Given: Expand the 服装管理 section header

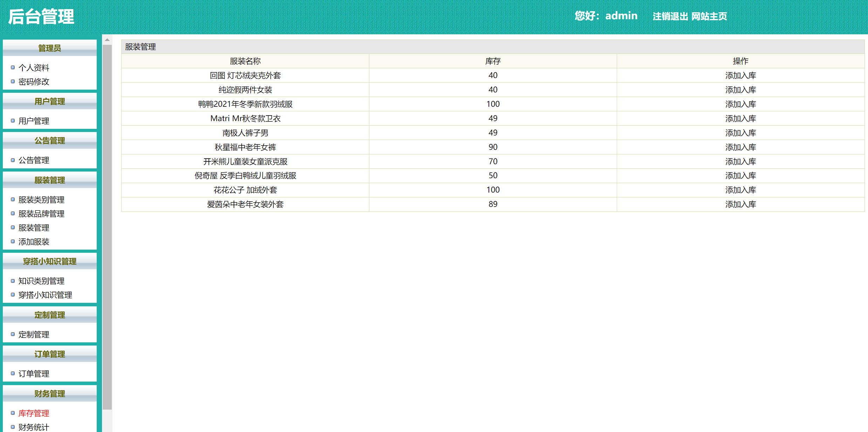Looking at the screenshot, I should [x=49, y=180].
